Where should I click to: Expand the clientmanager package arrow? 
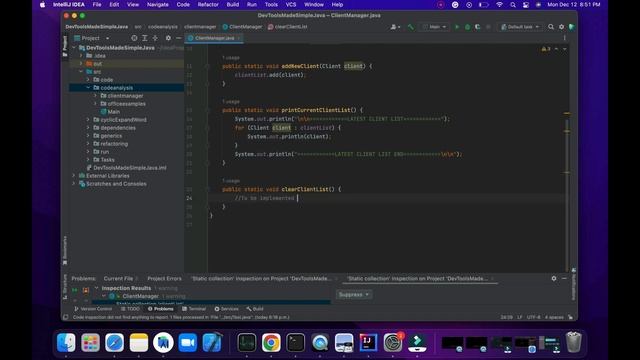click(96, 96)
